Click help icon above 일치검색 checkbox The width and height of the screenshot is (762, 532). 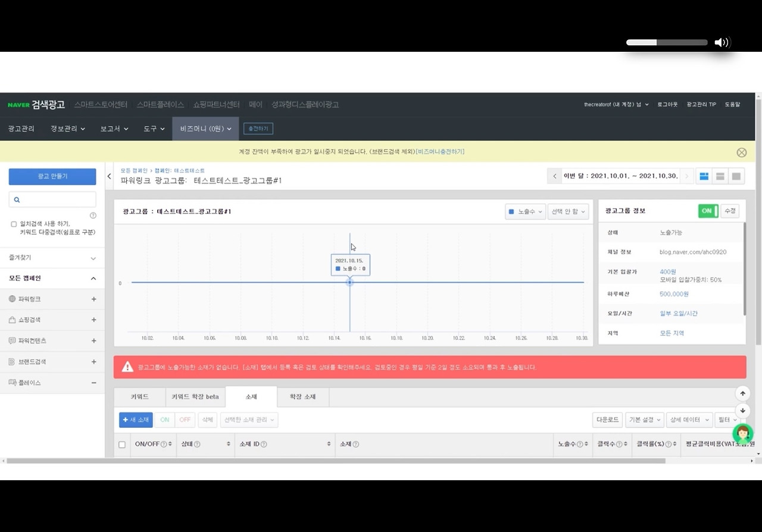tap(93, 215)
